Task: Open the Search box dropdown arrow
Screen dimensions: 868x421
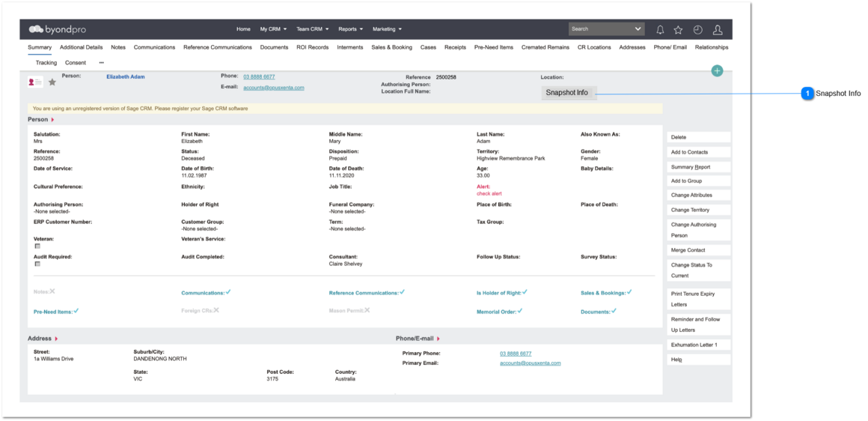Action: pyautogui.click(x=638, y=28)
